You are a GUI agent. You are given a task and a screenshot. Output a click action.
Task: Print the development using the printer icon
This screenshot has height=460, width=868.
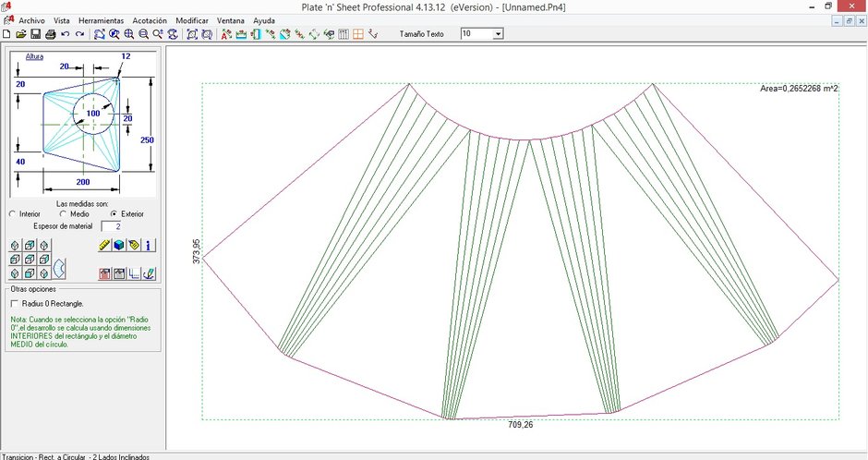pos(51,34)
